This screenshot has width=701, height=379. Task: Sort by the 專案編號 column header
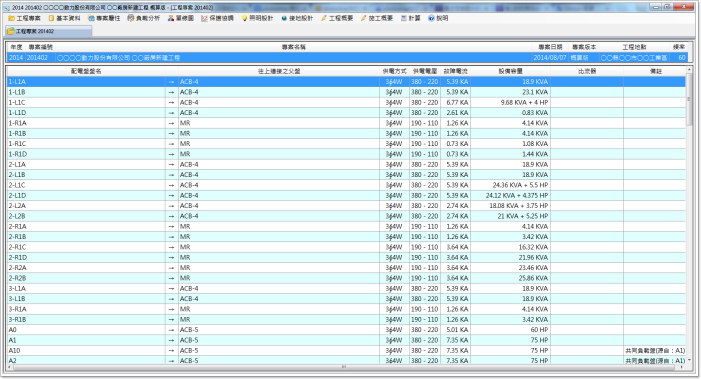point(41,47)
